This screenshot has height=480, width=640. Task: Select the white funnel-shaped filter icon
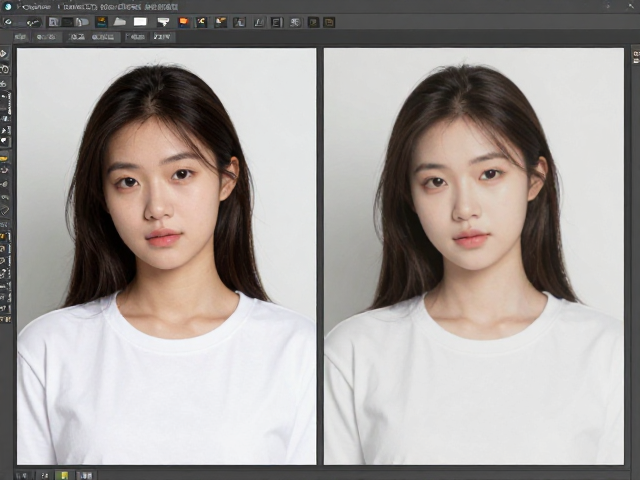(x=163, y=22)
